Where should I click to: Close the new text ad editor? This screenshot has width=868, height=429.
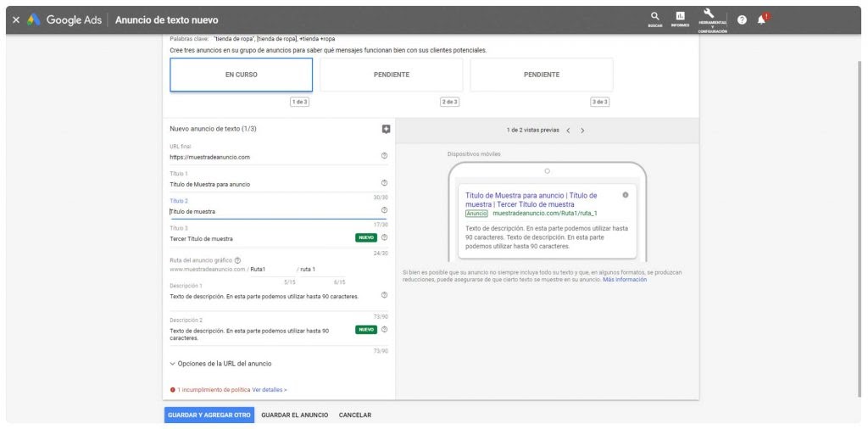coord(15,20)
